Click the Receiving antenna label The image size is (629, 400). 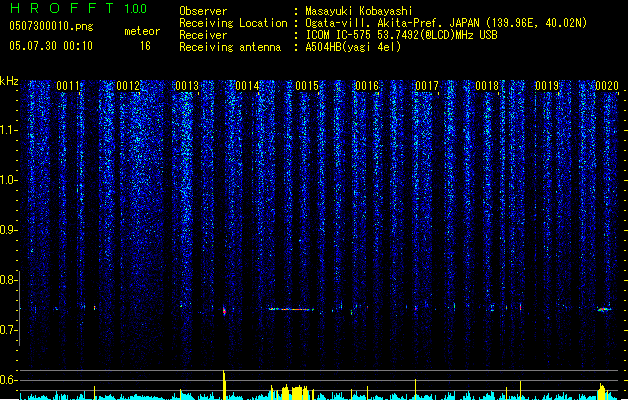(230, 47)
